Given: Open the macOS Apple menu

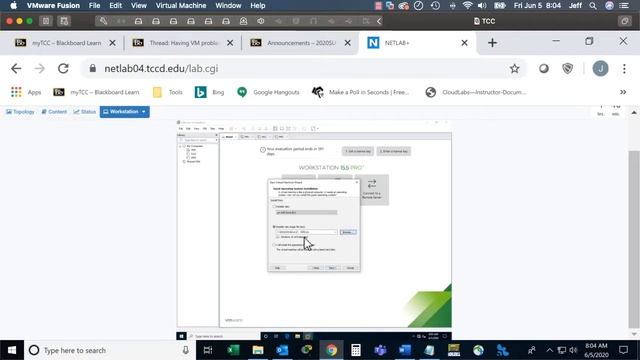Looking at the screenshot, I should [x=13, y=6].
